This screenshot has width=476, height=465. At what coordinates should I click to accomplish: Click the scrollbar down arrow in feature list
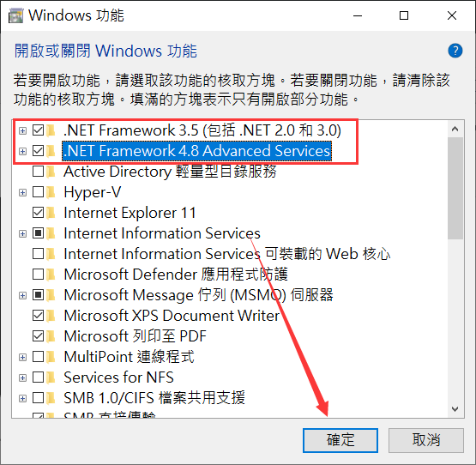click(455, 409)
